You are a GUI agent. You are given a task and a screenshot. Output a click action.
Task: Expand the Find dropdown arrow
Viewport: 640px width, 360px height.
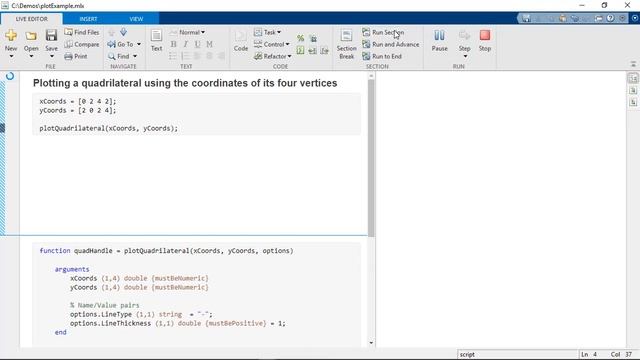135,56
